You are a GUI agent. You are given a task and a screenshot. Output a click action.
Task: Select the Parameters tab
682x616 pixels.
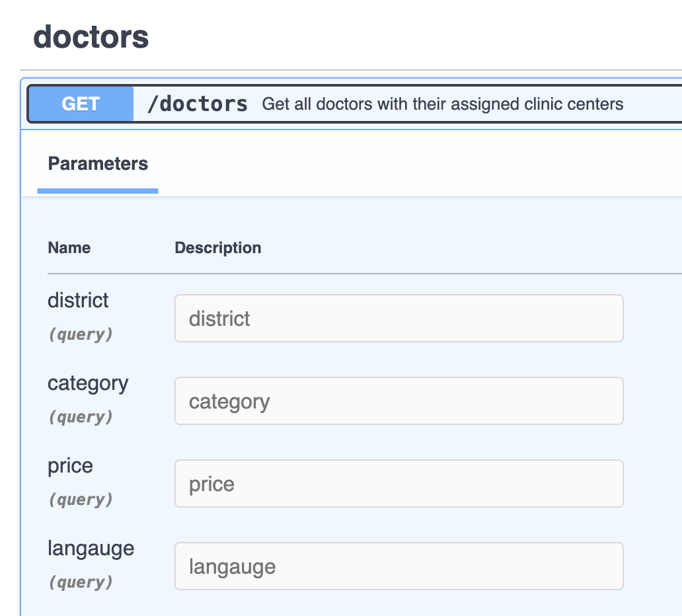[x=98, y=164]
